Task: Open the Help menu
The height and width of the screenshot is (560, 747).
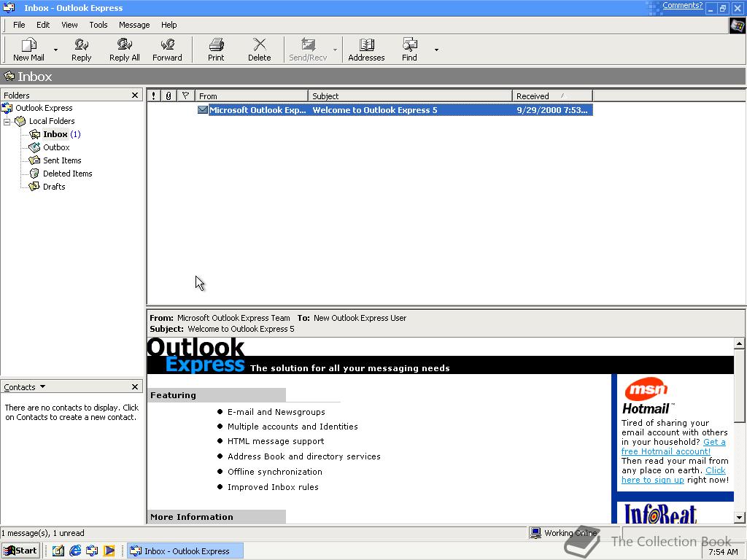Action: pos(169,25)
